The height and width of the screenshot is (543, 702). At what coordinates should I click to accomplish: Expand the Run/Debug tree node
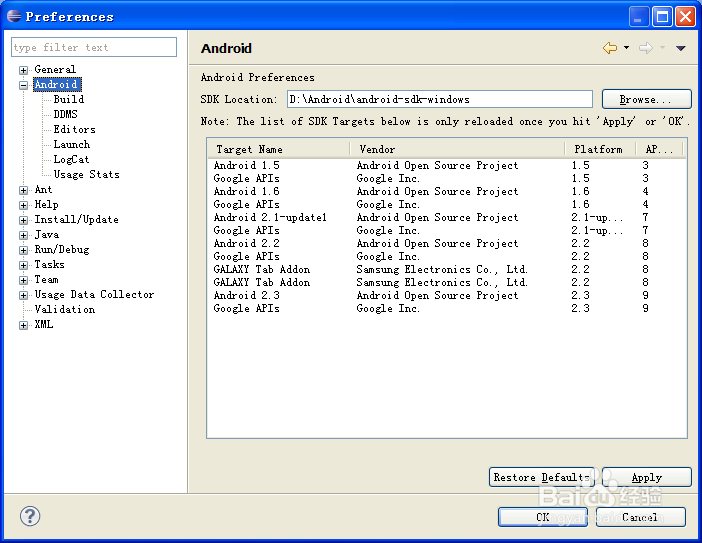click(x=23, y=250)
